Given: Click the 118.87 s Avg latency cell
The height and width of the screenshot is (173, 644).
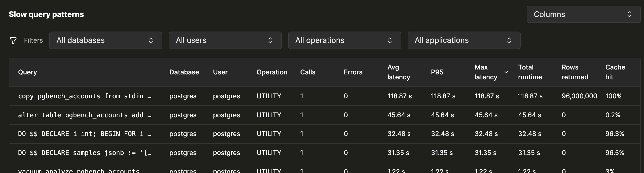Looking at the screenshot, I should [x=399, y=96].
